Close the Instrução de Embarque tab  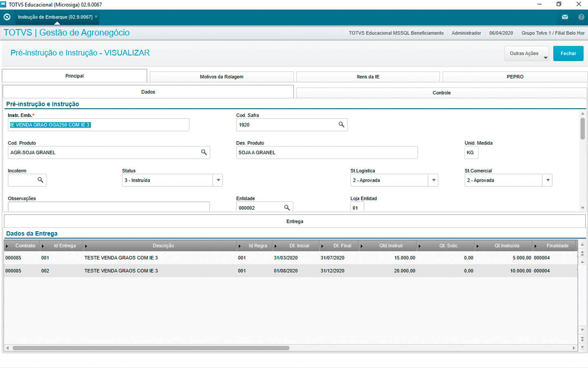click(96, 17)
